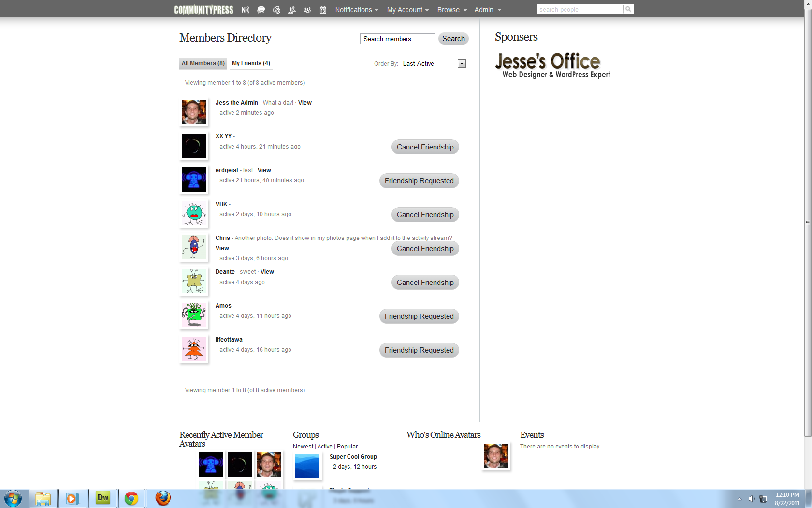
Task: Show Popular groups in Groups widget
Action: click(347, 447)
